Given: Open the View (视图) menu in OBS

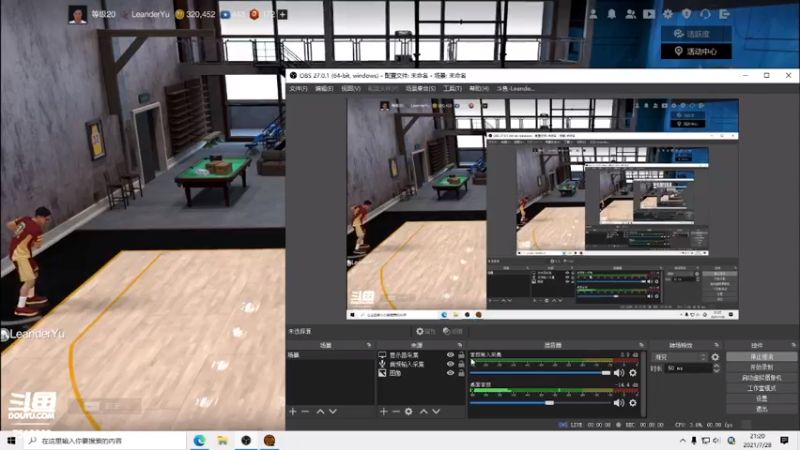Looking at the screenshot, I should click(351, 89).
